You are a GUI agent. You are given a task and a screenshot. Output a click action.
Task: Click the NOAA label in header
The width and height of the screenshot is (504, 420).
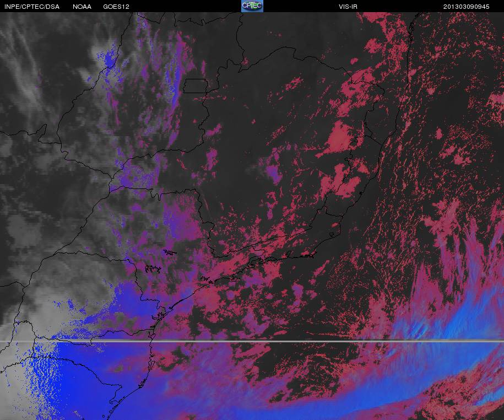click(82, 7)
